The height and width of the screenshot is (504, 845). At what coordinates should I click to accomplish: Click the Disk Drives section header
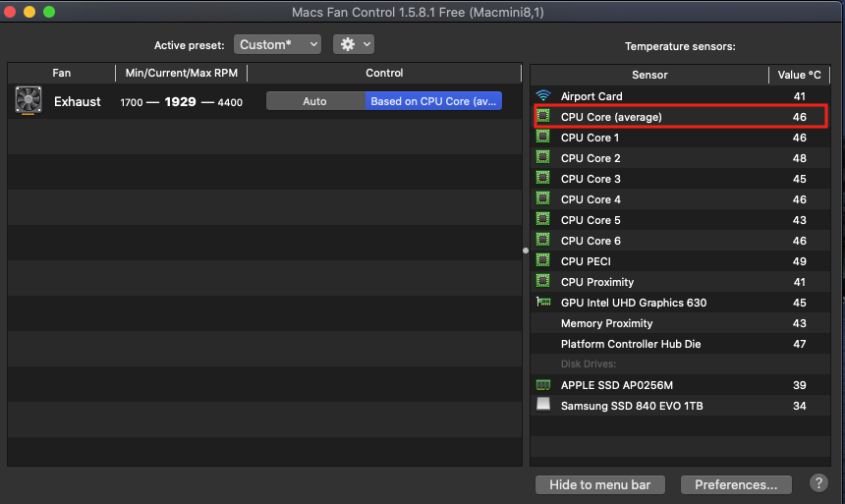[x=588, y=364]
